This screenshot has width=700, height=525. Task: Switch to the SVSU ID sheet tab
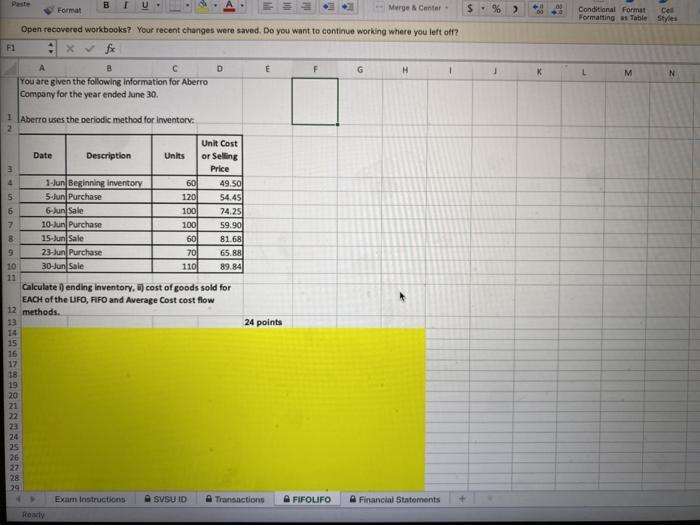click(x=166, y=499)
